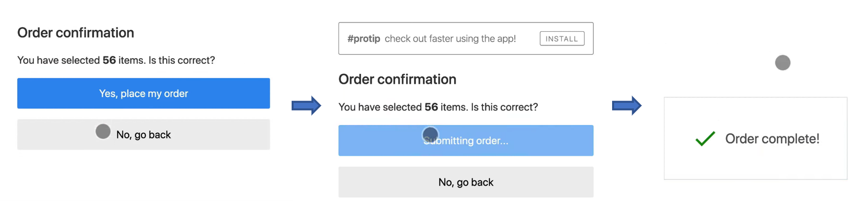This screenshot has height=219, width=868.
Task: Click the leftmost "Order confirmation" heading
Action: (76, 33)
